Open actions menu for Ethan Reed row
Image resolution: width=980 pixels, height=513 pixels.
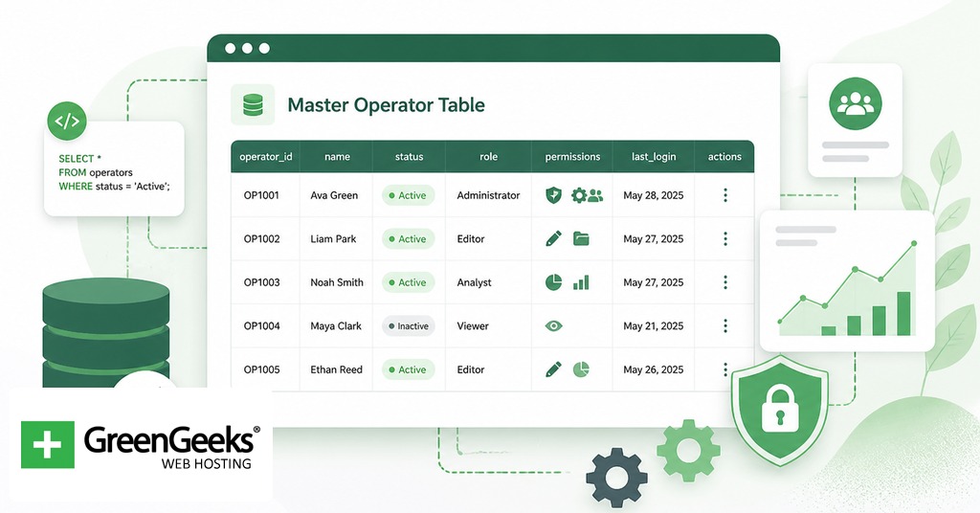[725, 369]
